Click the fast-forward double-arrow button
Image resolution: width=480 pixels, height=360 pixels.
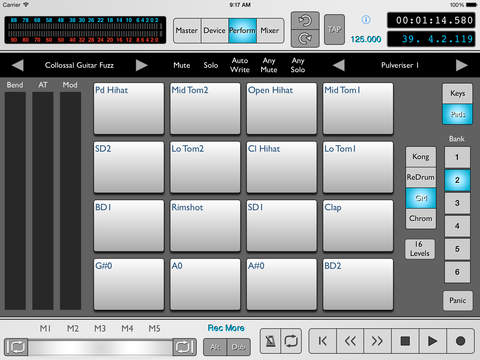click(378, 341)
